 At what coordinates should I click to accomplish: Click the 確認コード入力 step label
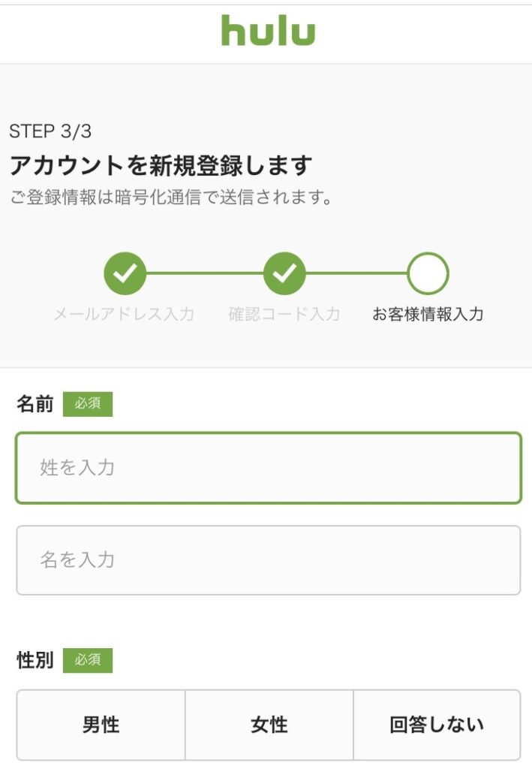pyautogui.click(x=284, y=314)
